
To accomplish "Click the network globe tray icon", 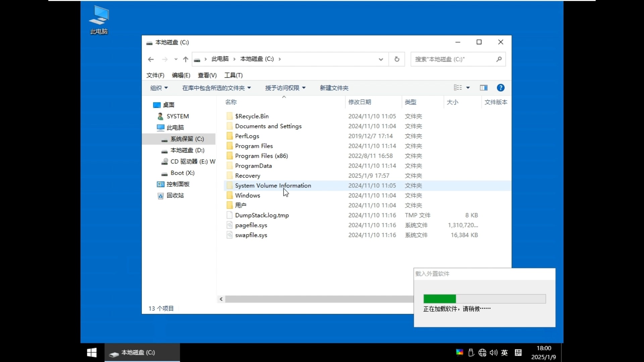I will [x=482, y=353].
